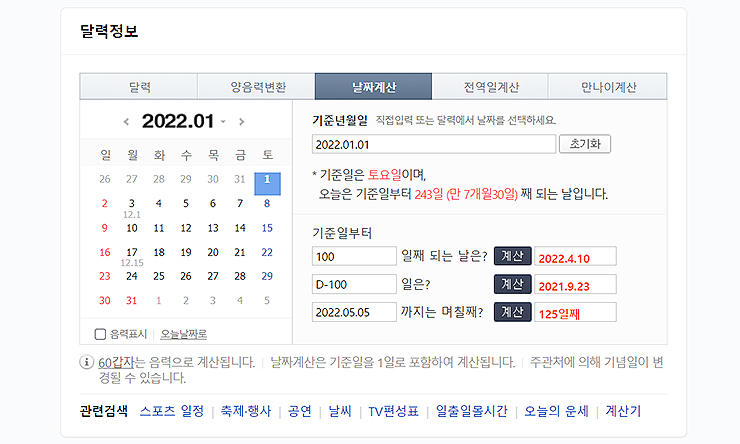740x444 pixels.
Task: Select red-colored 31 in last calendar row
Action: click(132, 300)
